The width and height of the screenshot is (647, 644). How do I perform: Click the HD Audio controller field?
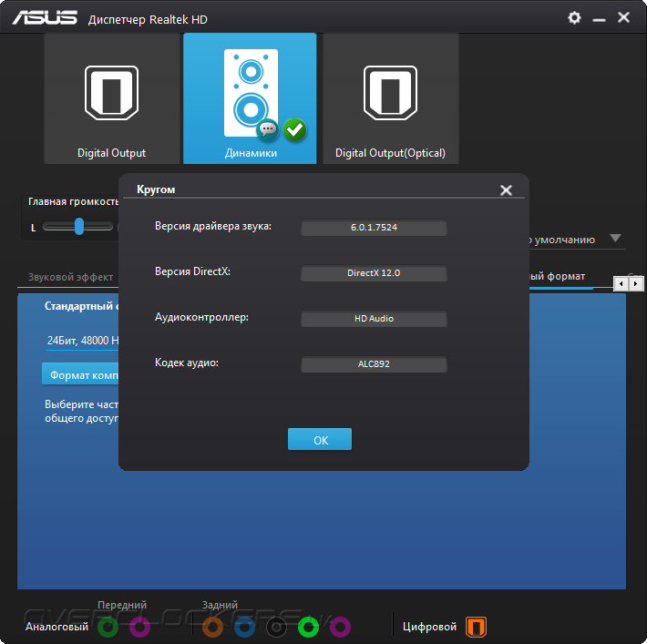coord(374,319)
